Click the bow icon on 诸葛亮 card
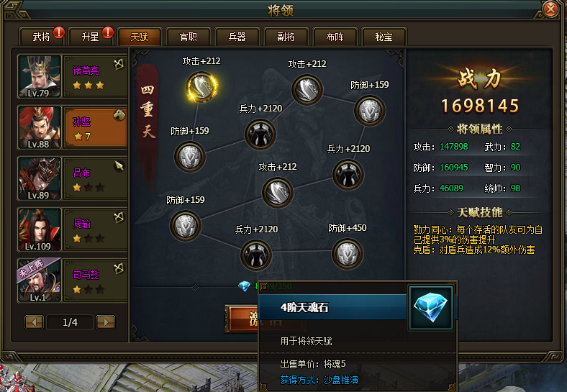This screenshot has width=567, height=392. [x=119, y=64]
